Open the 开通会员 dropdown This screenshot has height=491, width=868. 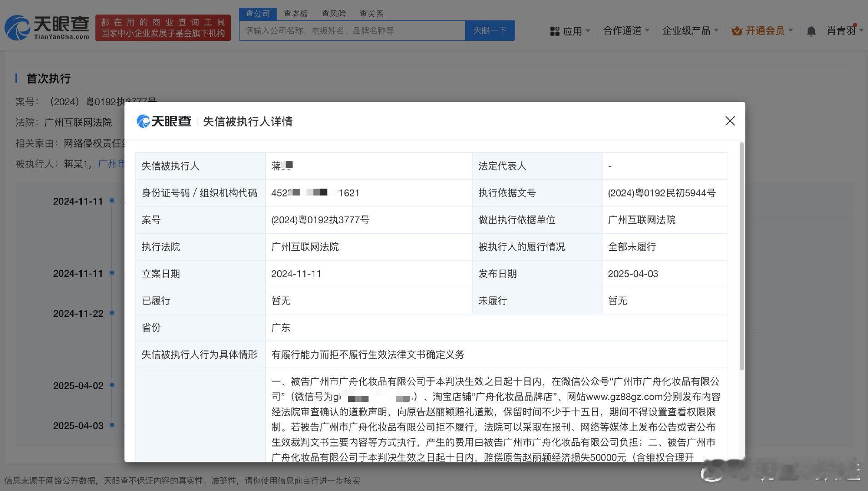pos(791,30)
